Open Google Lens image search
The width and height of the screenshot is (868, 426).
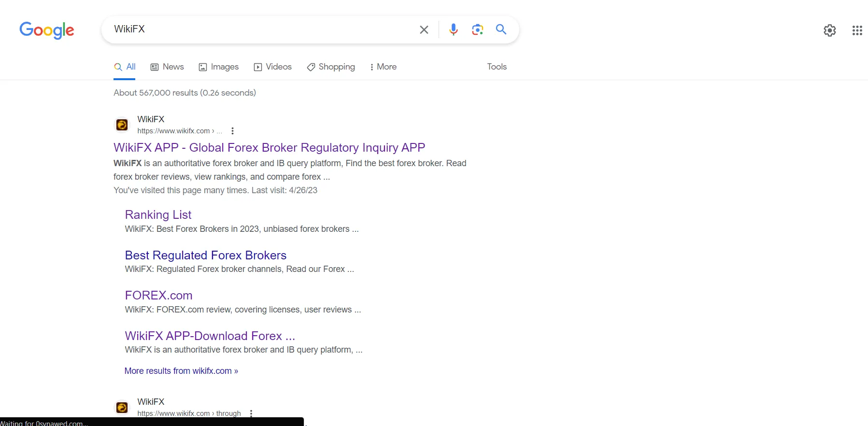(478, 29)
